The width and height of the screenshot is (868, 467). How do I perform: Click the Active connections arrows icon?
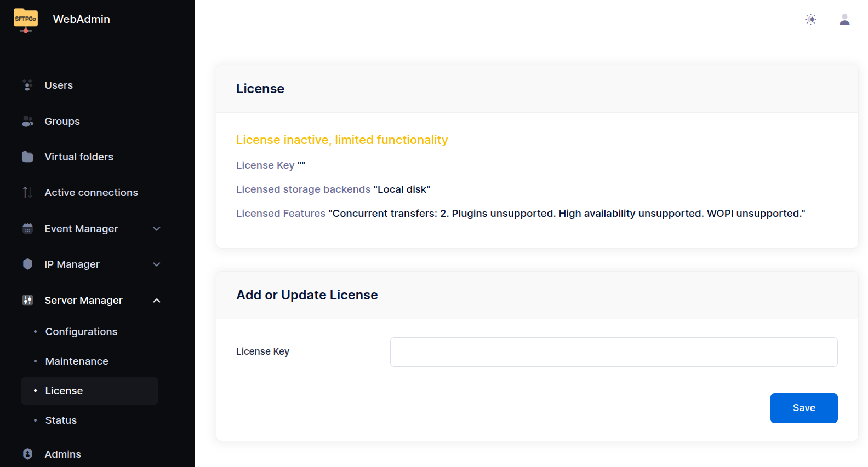[27, 193]
